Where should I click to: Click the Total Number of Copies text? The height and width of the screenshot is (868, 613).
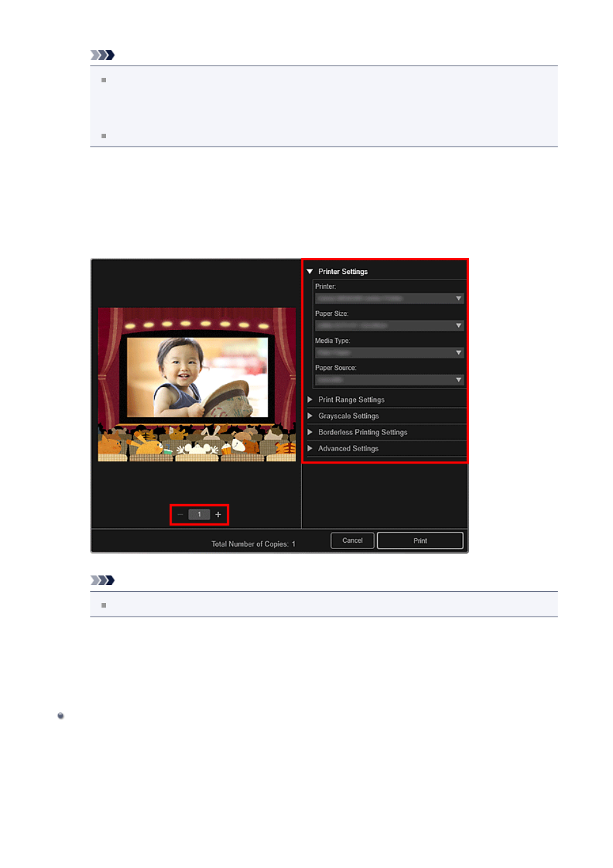click(x=253, y=544)
